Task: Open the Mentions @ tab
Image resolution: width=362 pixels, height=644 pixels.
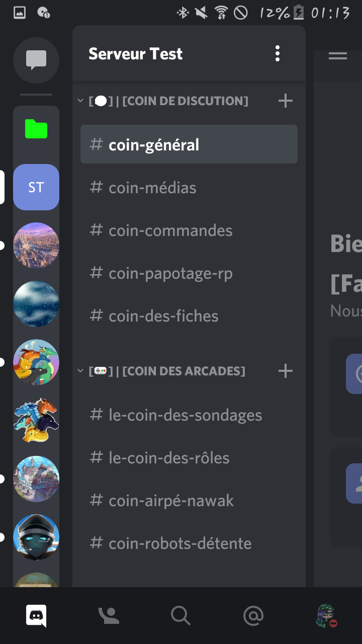Action: (x=253, y=615)
